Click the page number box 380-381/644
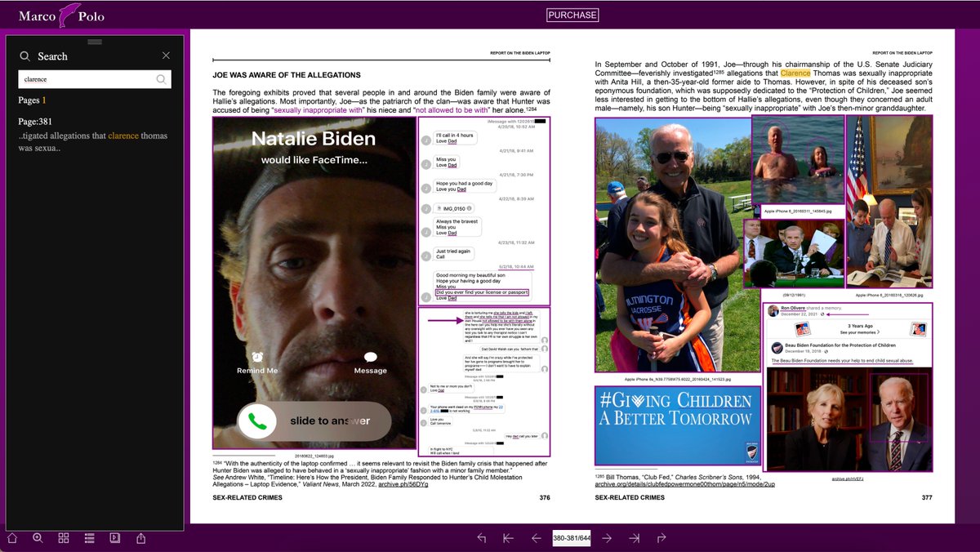Screen dimensions: 980x552 [572, 538]
